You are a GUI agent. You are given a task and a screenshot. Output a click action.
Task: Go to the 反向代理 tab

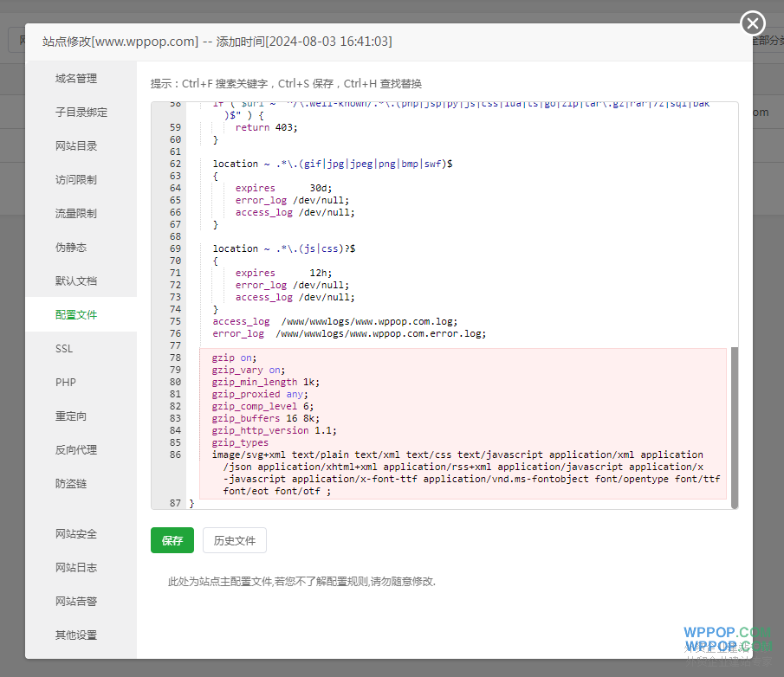click(76, 450)
